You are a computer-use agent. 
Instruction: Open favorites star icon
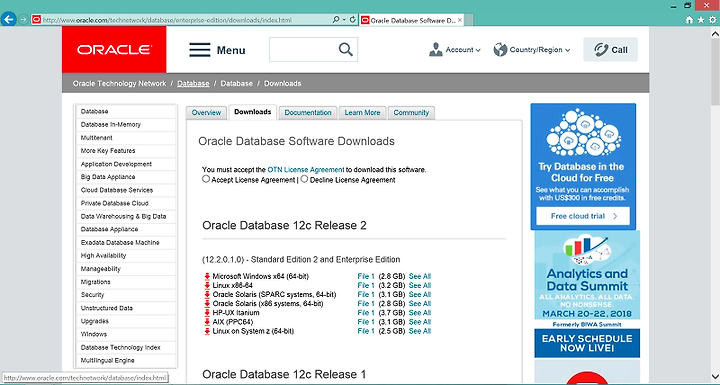701,20
